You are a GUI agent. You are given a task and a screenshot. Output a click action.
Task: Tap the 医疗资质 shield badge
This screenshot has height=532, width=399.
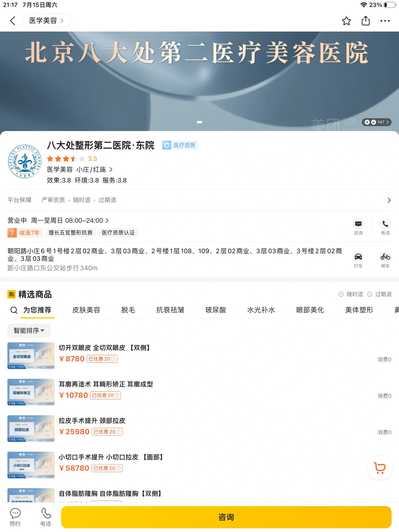coord(180,145)
